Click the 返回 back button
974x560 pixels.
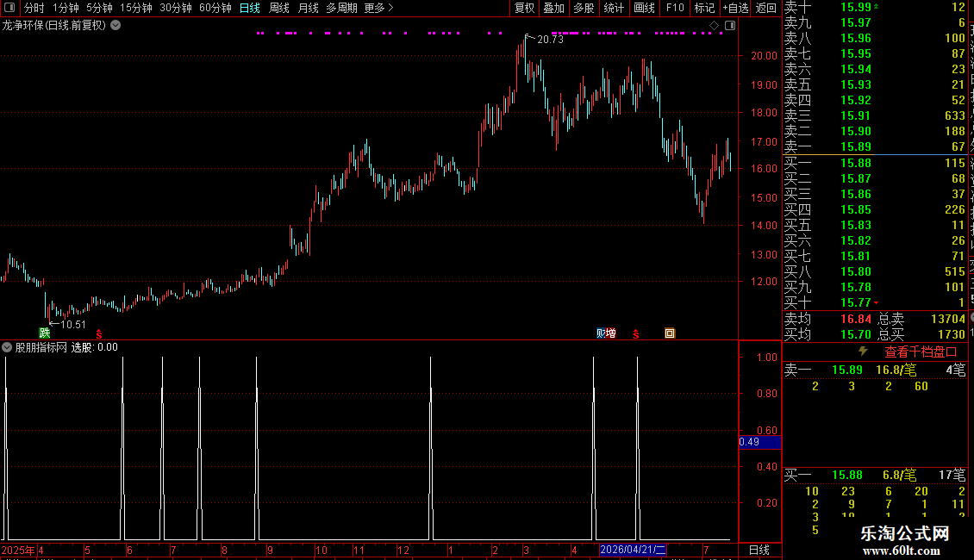click(766, 8)
